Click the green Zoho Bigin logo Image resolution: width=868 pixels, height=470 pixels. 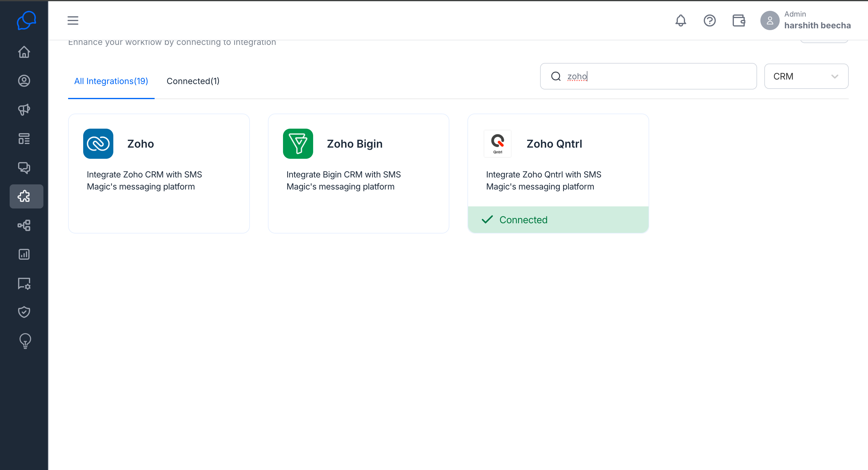point(298,144)
